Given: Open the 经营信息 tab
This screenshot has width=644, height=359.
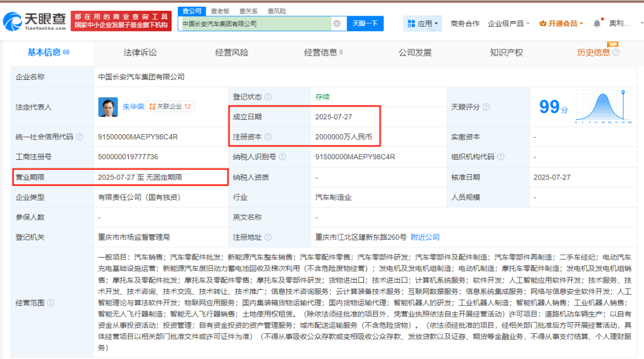Looking at the screenshot, I should point(323,52).
